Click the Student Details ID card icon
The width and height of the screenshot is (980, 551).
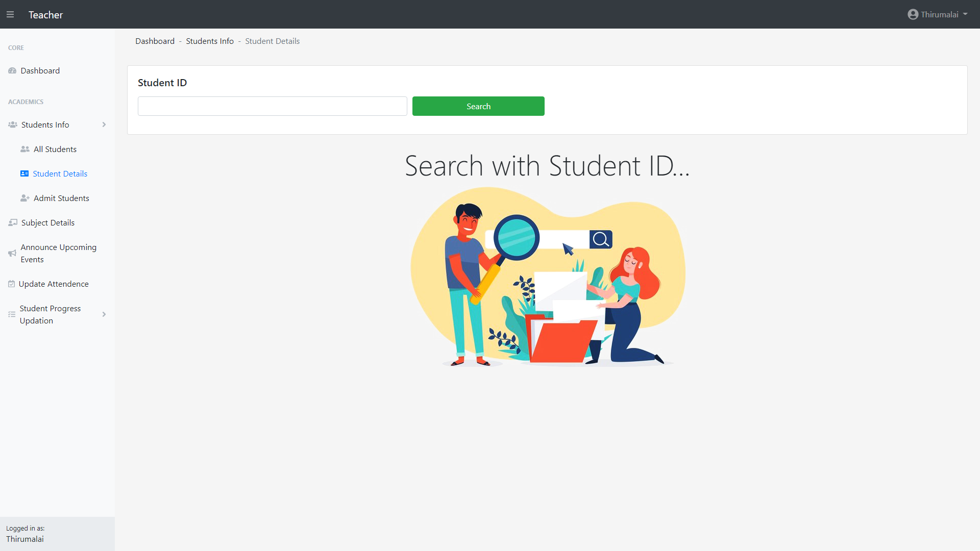(24, 174)
